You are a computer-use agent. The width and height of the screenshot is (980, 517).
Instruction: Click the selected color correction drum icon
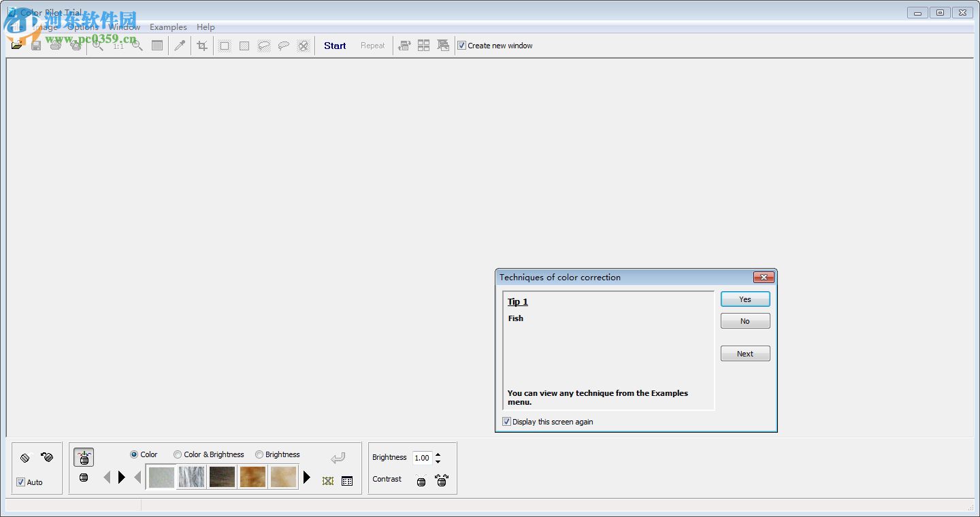pos(84,457)
